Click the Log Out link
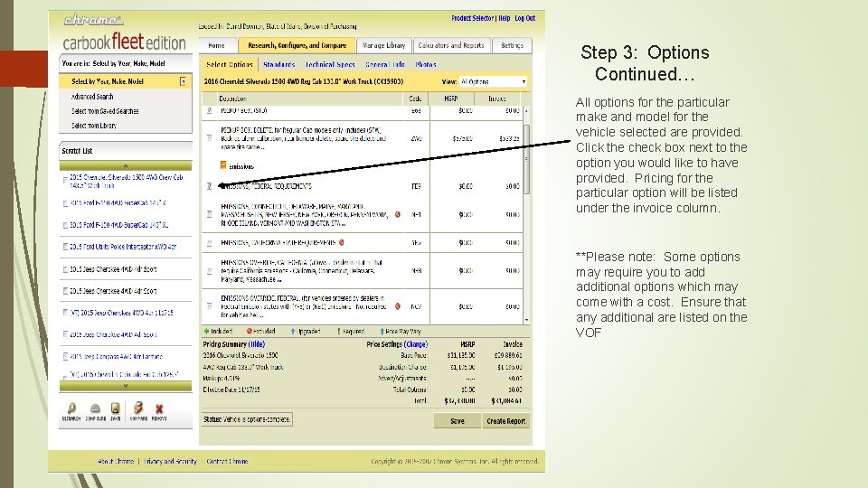Viewport: 868px width, 488px height. (524, 18)
